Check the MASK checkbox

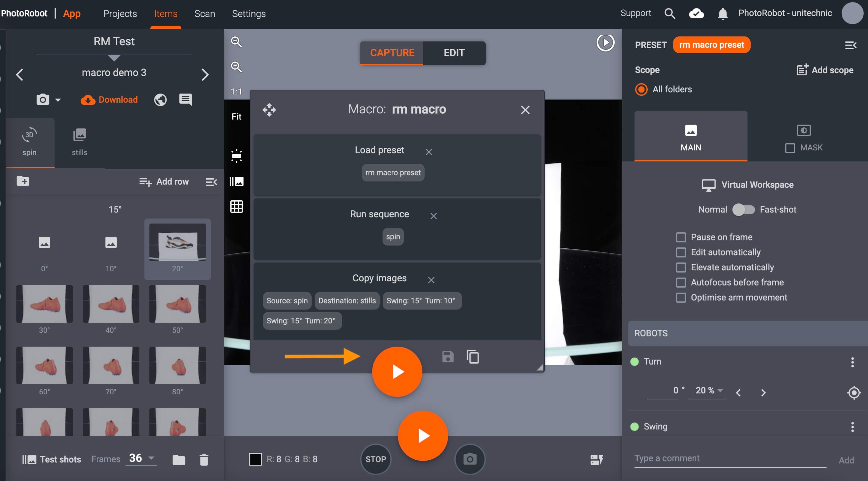click(790, 148)
